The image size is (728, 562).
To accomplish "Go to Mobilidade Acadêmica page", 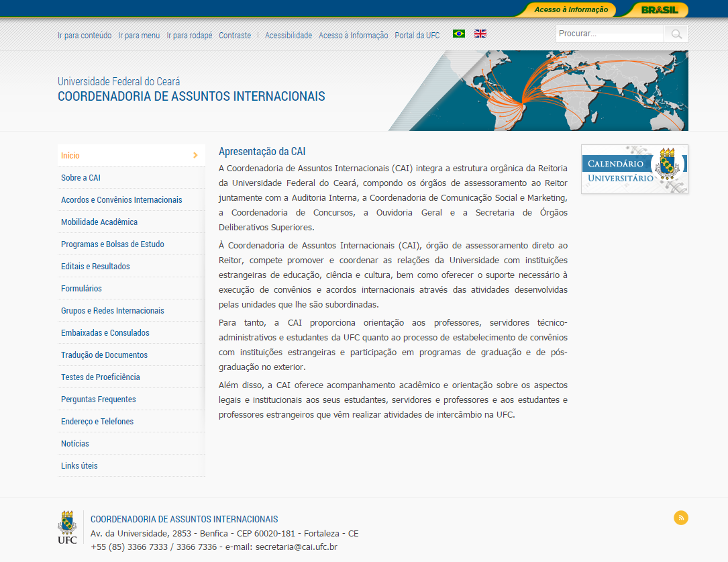I will click(x=99, y=222).
